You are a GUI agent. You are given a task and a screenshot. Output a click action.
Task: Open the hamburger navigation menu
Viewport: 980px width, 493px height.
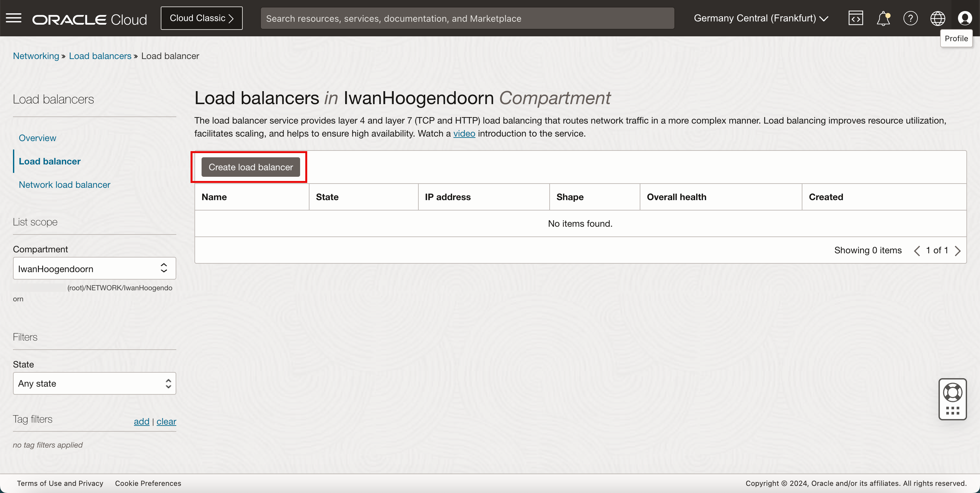14,18
